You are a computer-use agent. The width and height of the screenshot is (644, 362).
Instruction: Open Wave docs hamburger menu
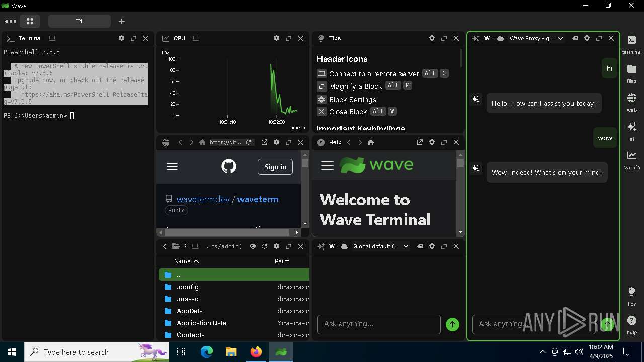pos(328,165)
